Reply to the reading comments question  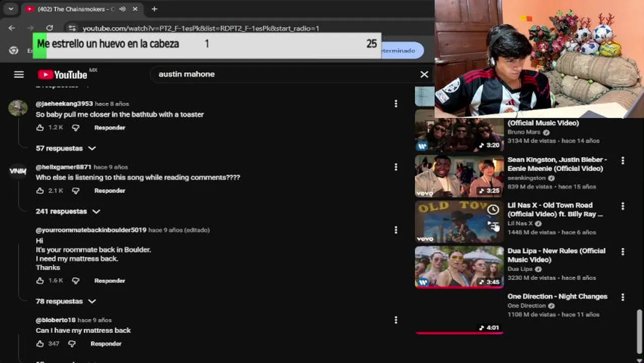tap(109, 191)
